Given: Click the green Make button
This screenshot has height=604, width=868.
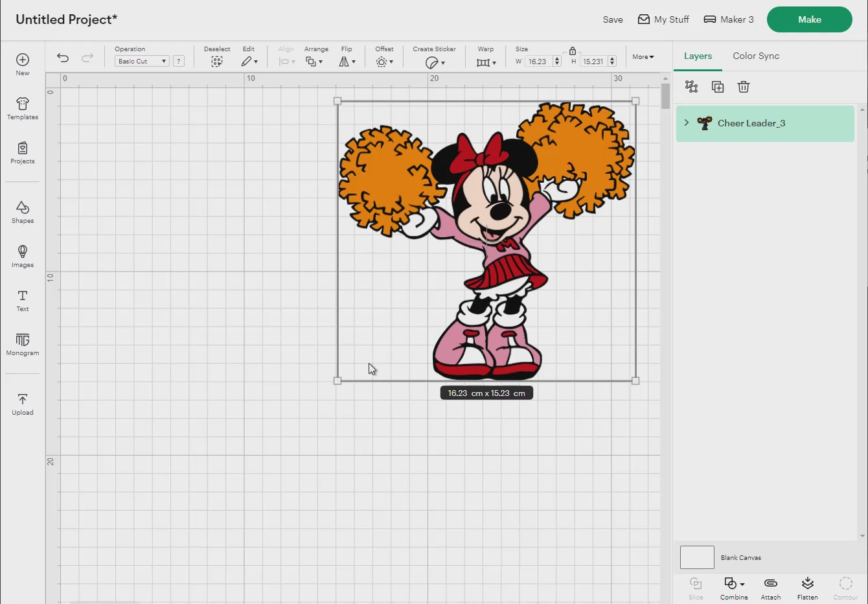Looking at the screenshot, I should tap(810, 19).
